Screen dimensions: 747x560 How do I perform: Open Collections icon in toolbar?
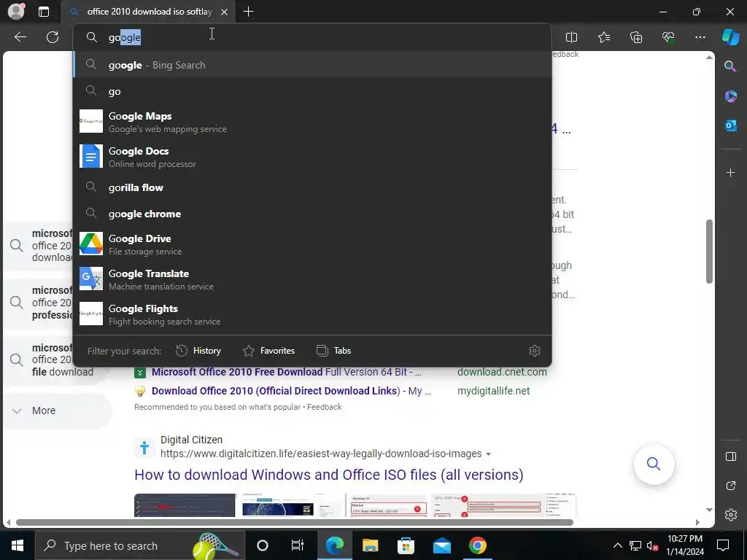tap(636, 37)
